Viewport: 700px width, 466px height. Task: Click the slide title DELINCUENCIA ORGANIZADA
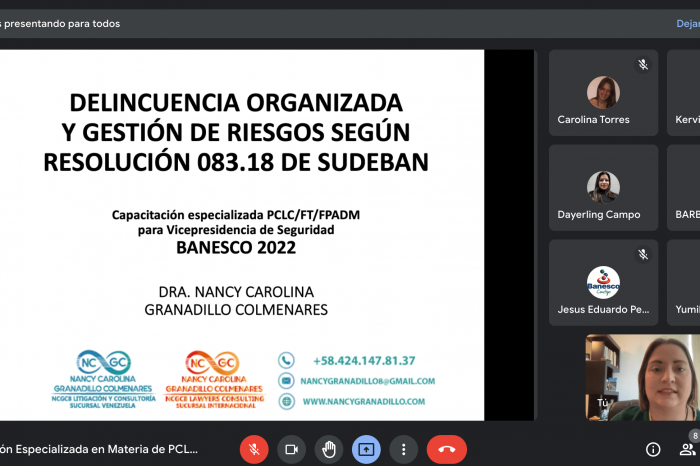click(236, 103)
